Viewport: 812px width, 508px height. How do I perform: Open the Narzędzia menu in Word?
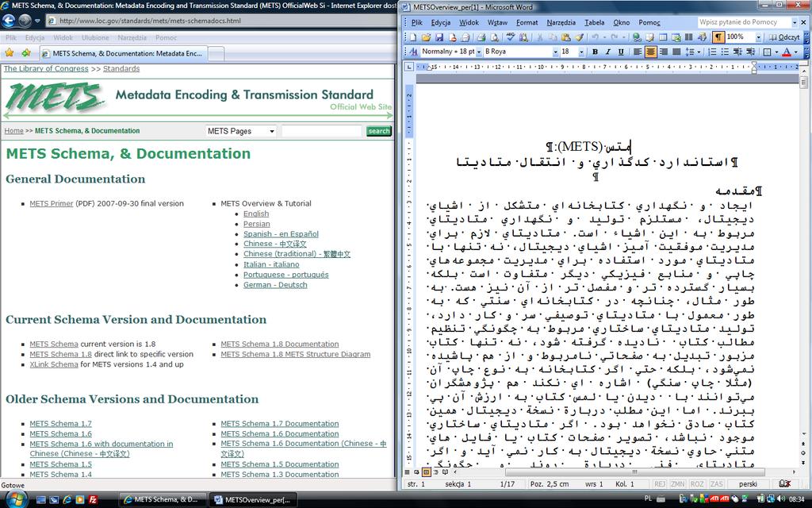561,23
